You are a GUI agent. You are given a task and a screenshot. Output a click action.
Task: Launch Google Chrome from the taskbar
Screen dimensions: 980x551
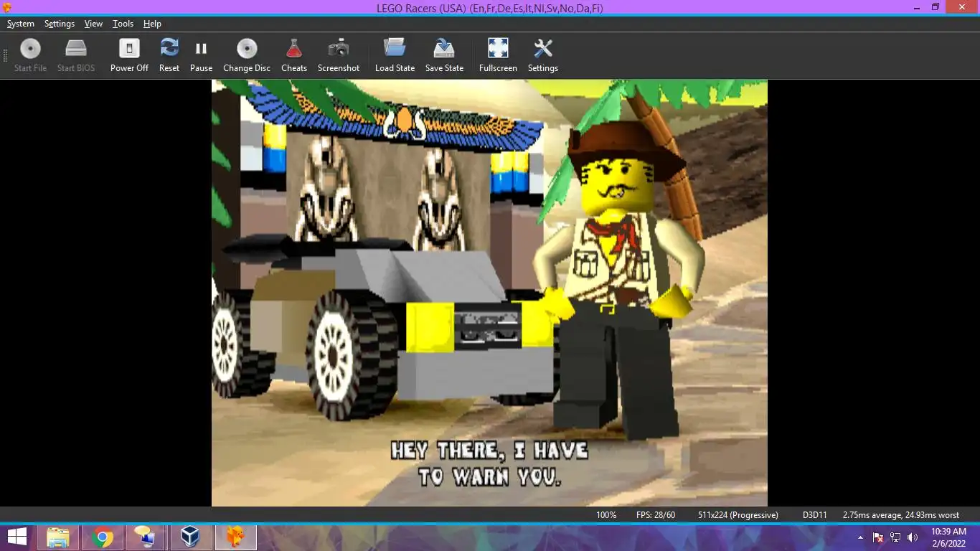[x=102, y=537]
